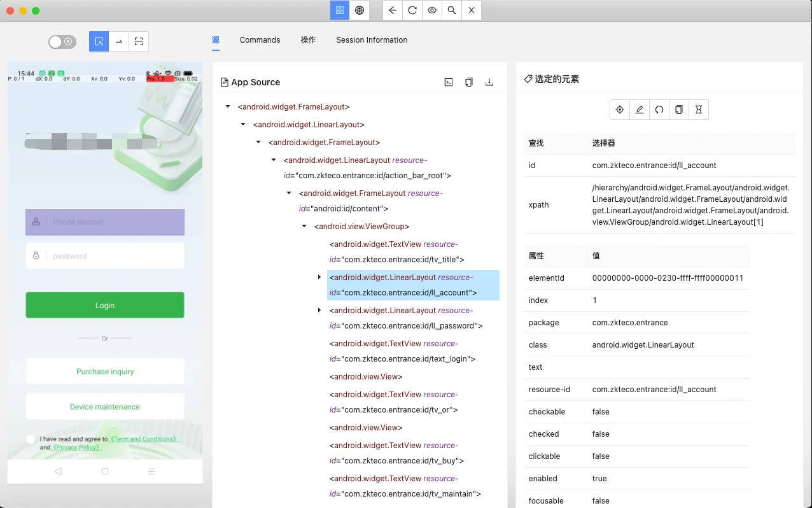Tap the selected element using target icon
The image size is (812, 508).
click(x=620, y=109)
